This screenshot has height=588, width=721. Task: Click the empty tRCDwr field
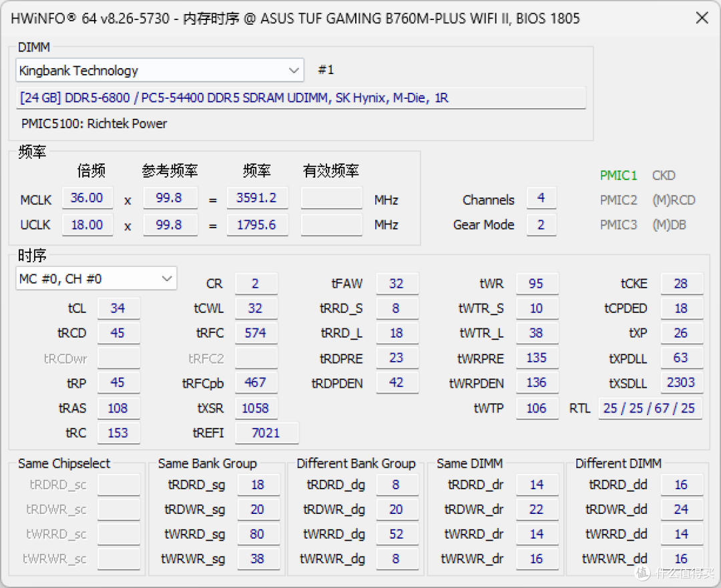tap(118, 358)
